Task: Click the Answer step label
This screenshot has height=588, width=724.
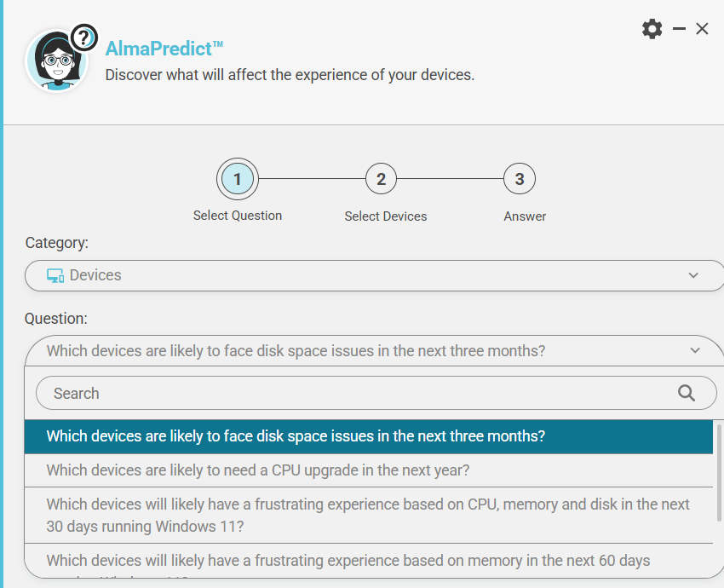Action: click(x=525, y=216)
